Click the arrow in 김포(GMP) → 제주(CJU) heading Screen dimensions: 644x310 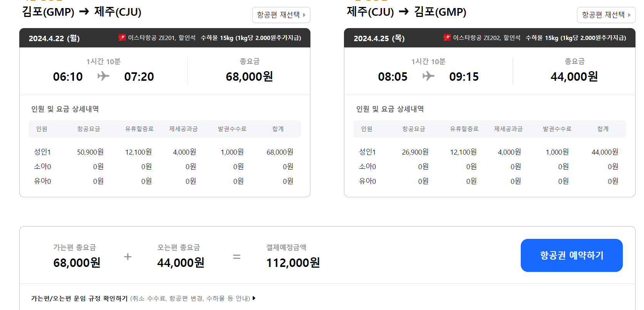click(x=84, y=12)
